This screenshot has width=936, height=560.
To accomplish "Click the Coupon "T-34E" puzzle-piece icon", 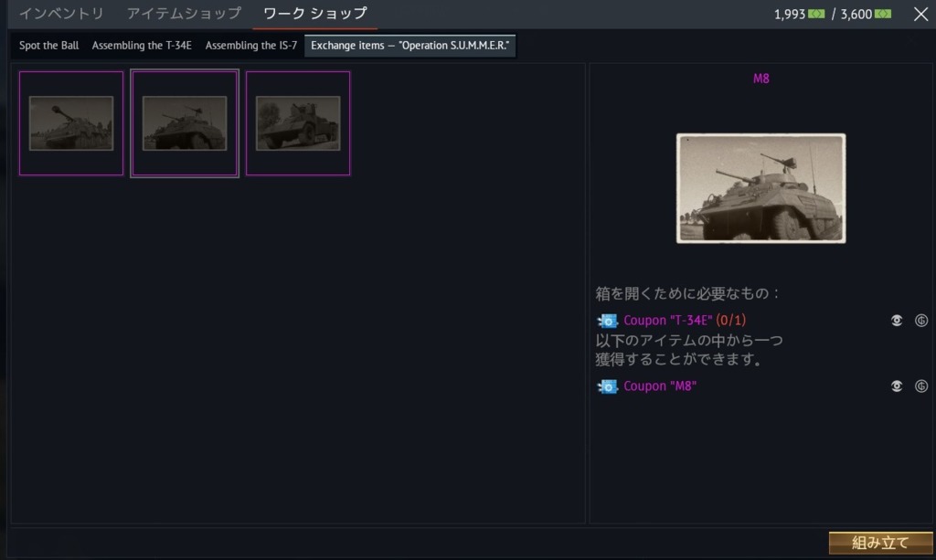I will click(x=607, y=321).
